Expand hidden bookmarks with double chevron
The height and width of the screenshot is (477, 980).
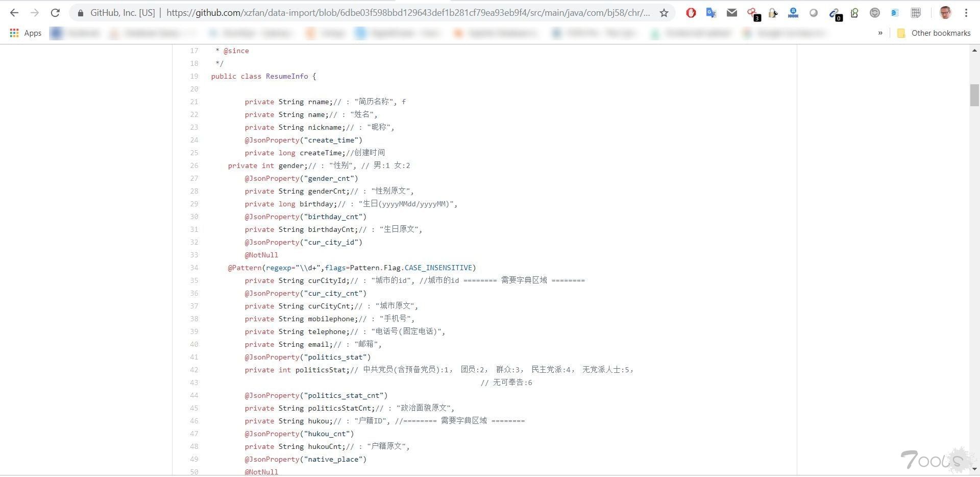tap(880, 33)
